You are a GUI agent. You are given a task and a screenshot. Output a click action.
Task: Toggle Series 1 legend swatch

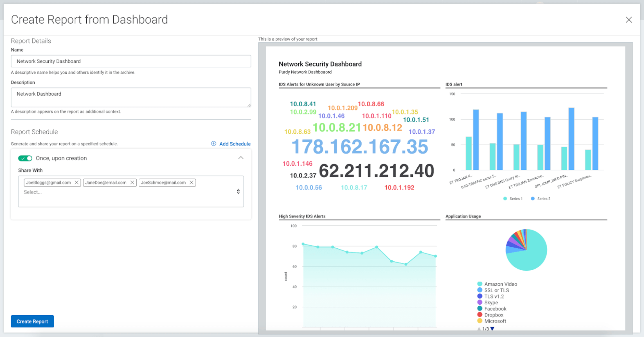(x=505, y=199)
